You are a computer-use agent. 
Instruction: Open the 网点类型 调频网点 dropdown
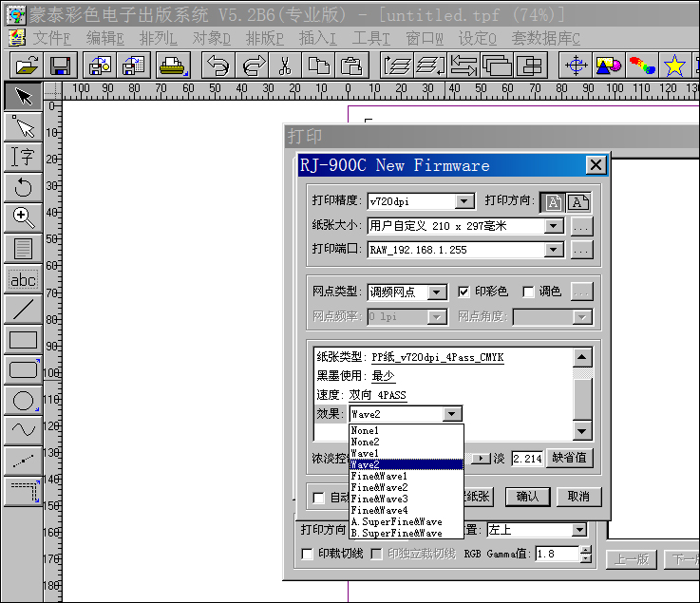coord(437,292)
